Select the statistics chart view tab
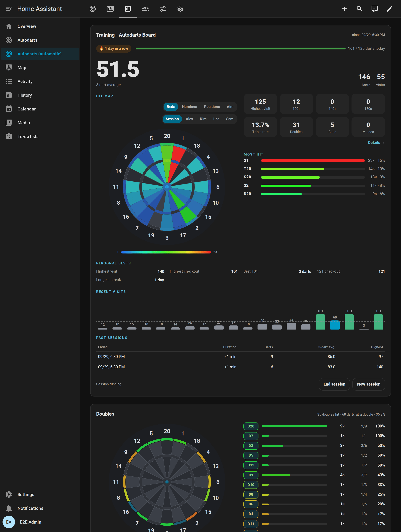 [x=128, y=9]
